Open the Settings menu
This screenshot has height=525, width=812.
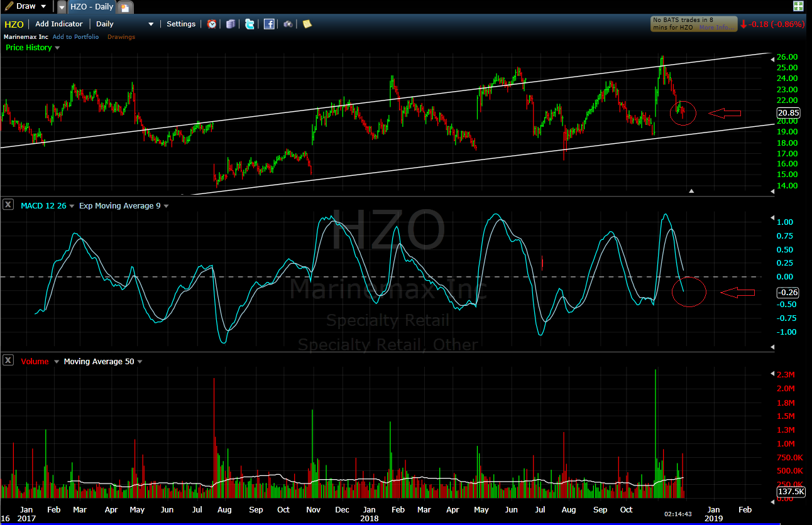tap(181, 24)
